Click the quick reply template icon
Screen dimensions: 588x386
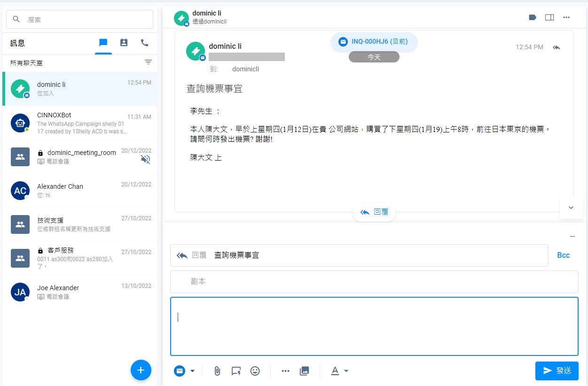click(x=236, y=371)
